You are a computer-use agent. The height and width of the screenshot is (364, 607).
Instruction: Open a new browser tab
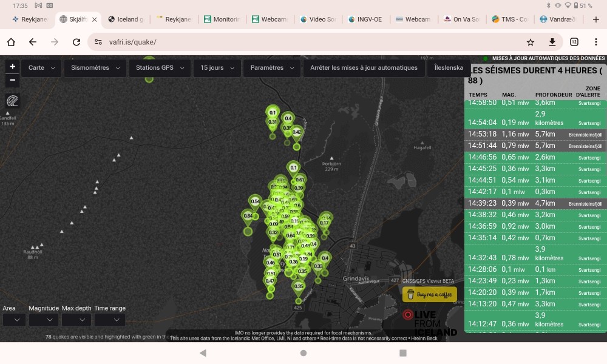[596, 19]
